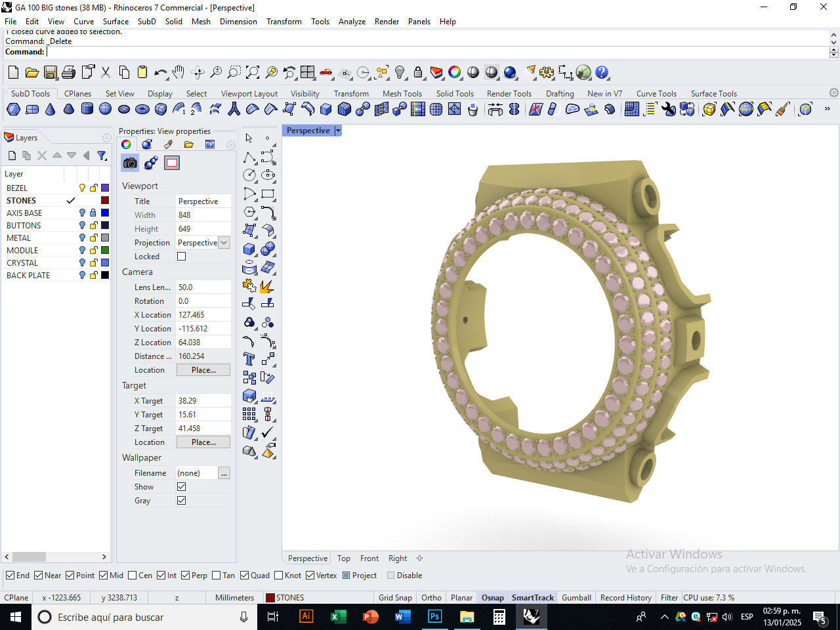Click the Help question mark icon

coord(602,72)
